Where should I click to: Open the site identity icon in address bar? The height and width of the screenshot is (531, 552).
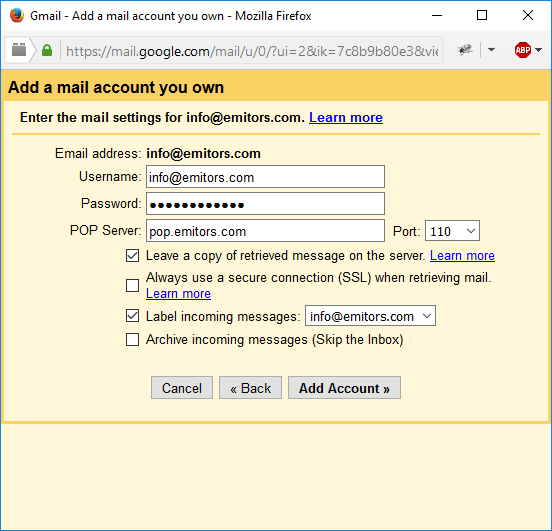19,50
